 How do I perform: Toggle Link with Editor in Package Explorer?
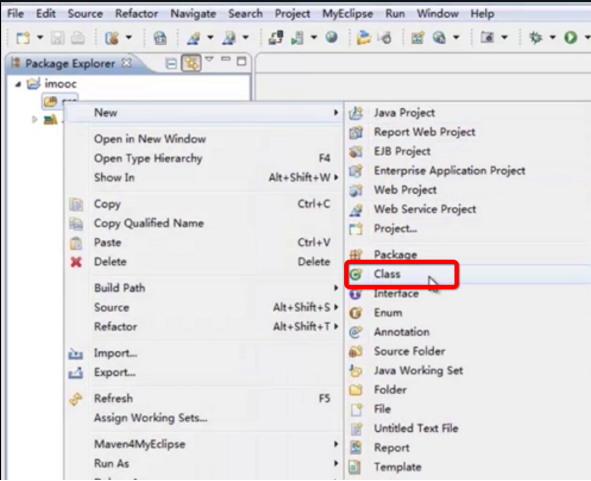tap(191, 63)
